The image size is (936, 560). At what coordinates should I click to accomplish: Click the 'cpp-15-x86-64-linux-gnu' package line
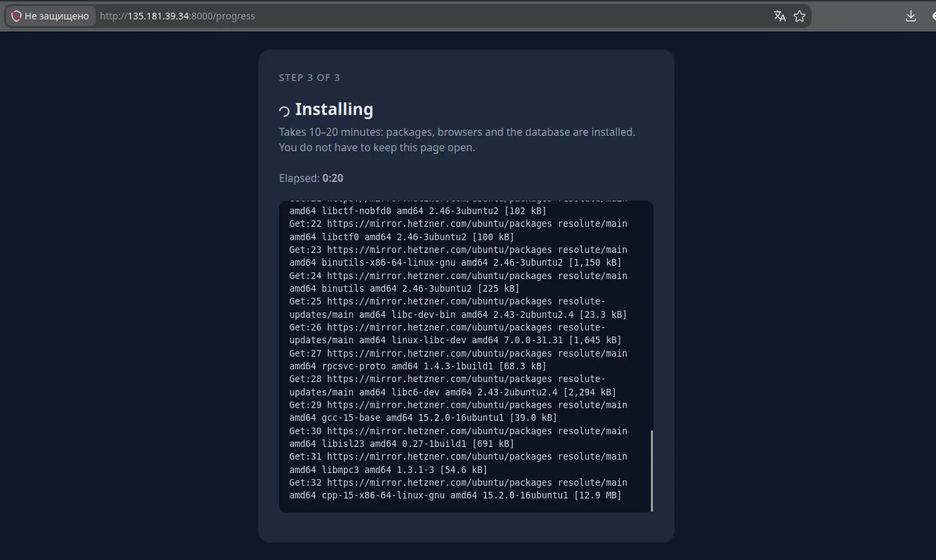pos(455,495)
